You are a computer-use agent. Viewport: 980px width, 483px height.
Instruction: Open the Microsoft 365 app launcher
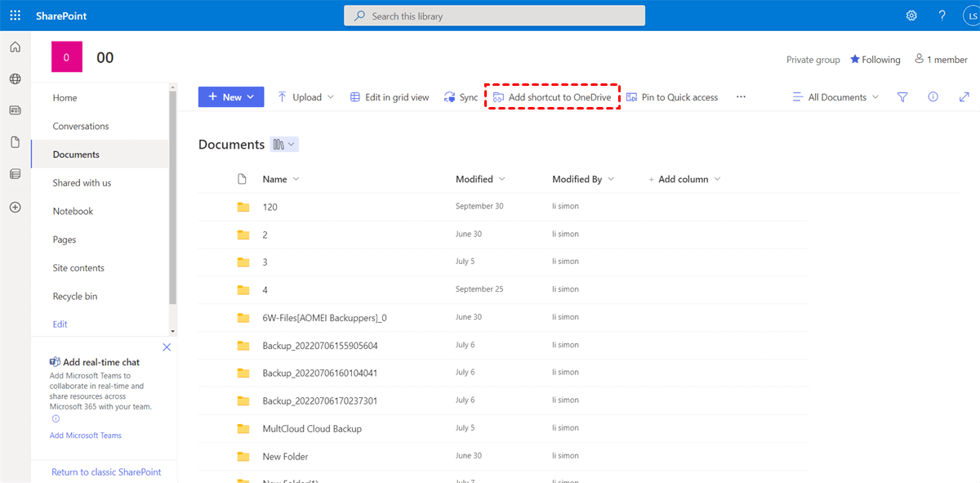coord(14,15)
